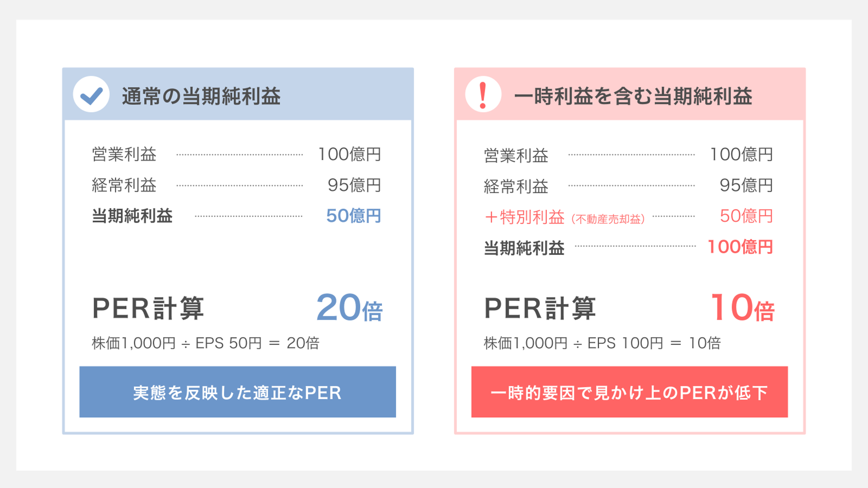Select the heading 一時利益を含む当期純利益
This screenshot has height=488, width=868.
point(633,96)
